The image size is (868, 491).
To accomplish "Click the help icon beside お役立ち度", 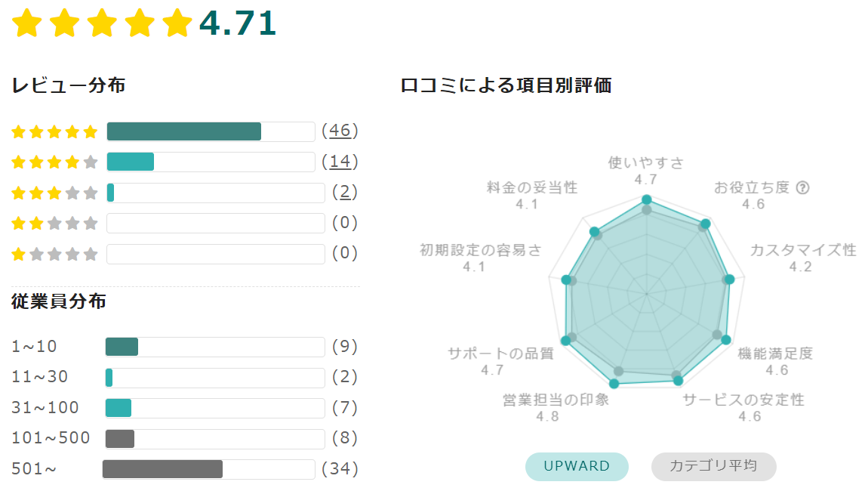I will click(802, 188).
